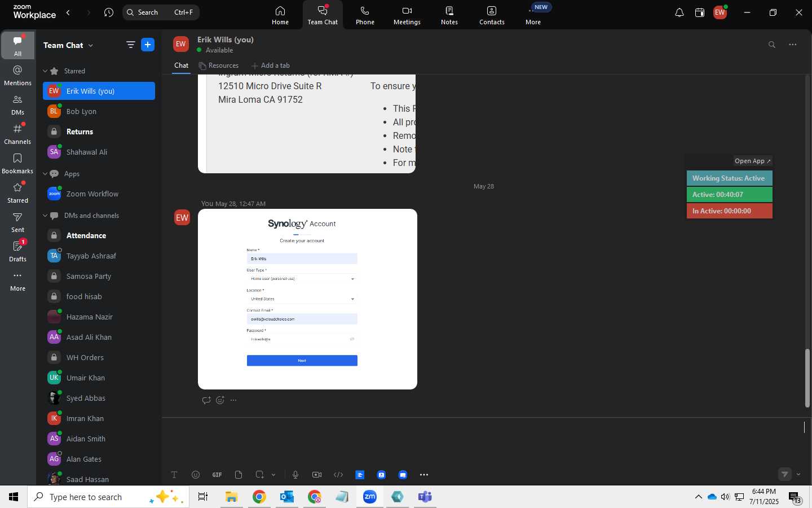Insert a code snippet
Screen dimensions: 812x508
click(338, 475)
